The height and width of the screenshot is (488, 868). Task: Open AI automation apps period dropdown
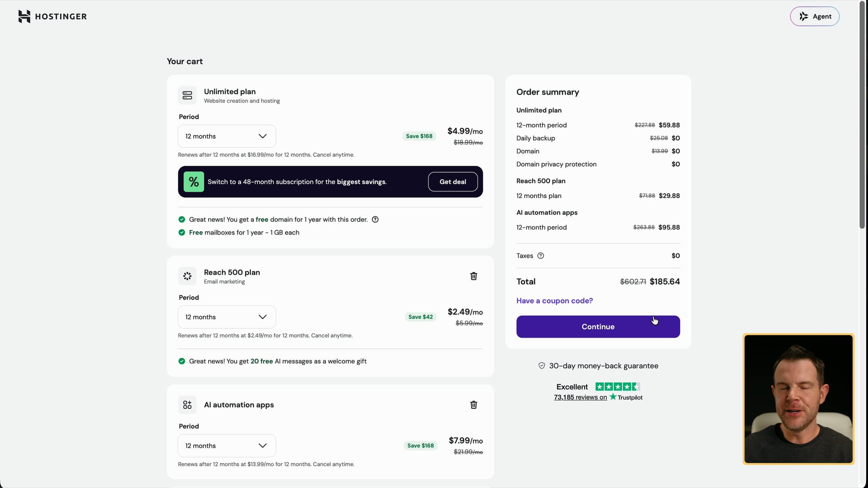[227, 445]
